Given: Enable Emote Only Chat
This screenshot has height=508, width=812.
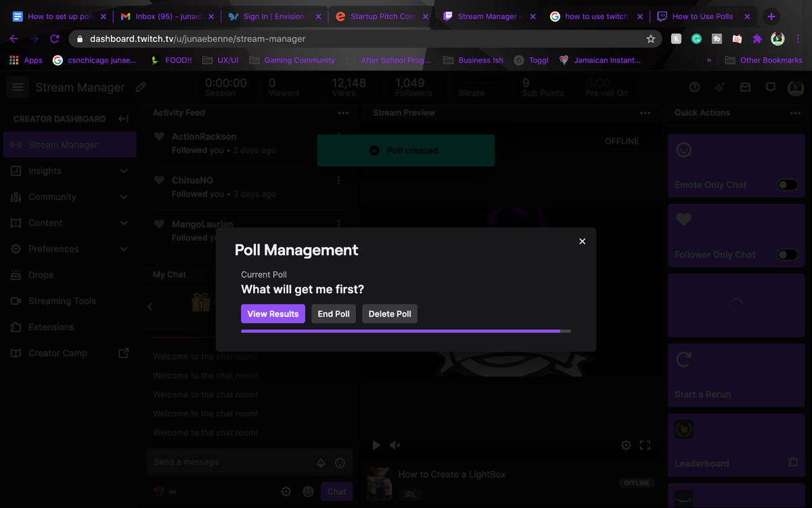Looking at the screenshot, I should 786,184.
